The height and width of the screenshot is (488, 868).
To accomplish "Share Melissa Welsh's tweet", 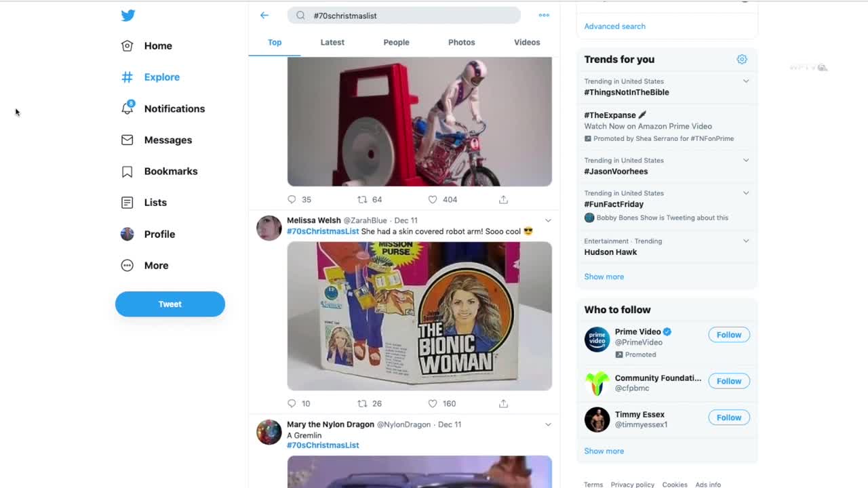I will click(x=503, y=403).
